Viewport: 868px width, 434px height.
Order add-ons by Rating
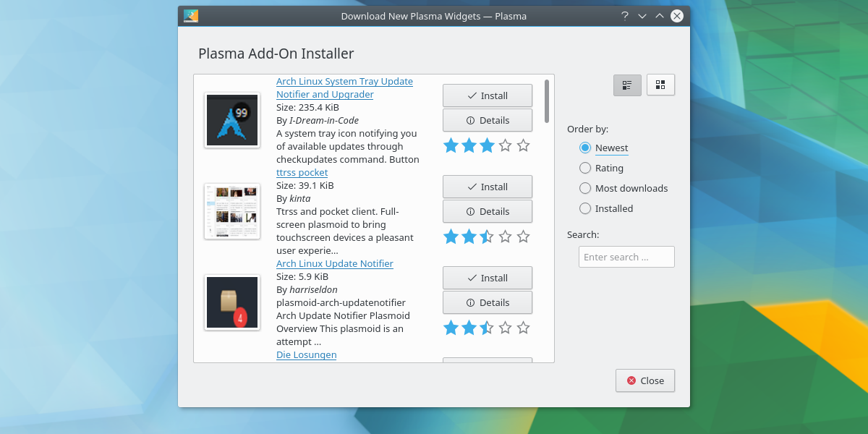point(602,168)
